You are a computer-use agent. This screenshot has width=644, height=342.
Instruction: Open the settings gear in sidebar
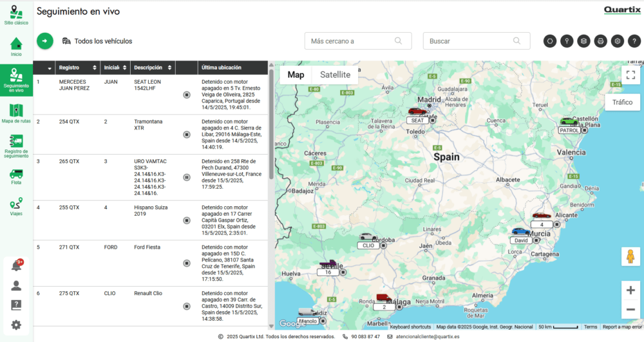click(16, 325)
